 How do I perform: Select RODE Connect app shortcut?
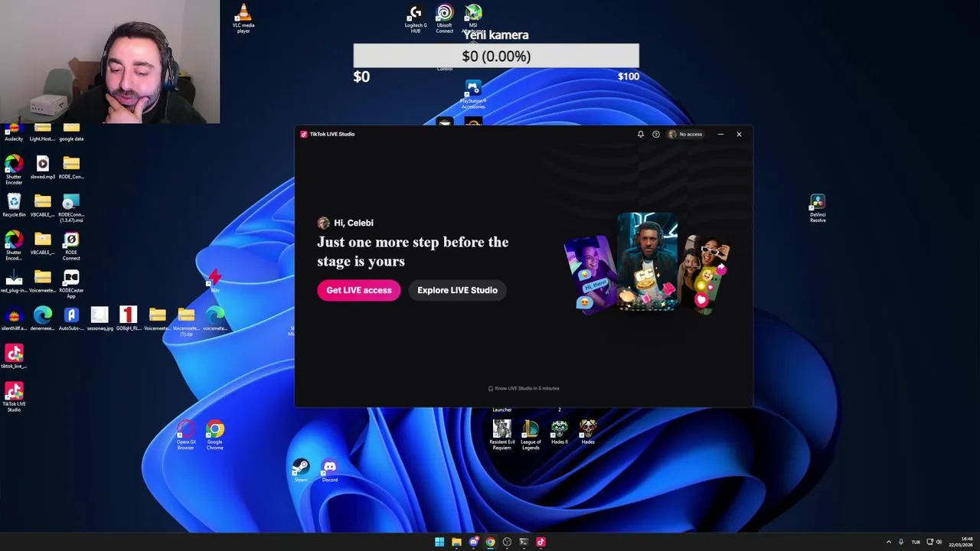[71, 246]
